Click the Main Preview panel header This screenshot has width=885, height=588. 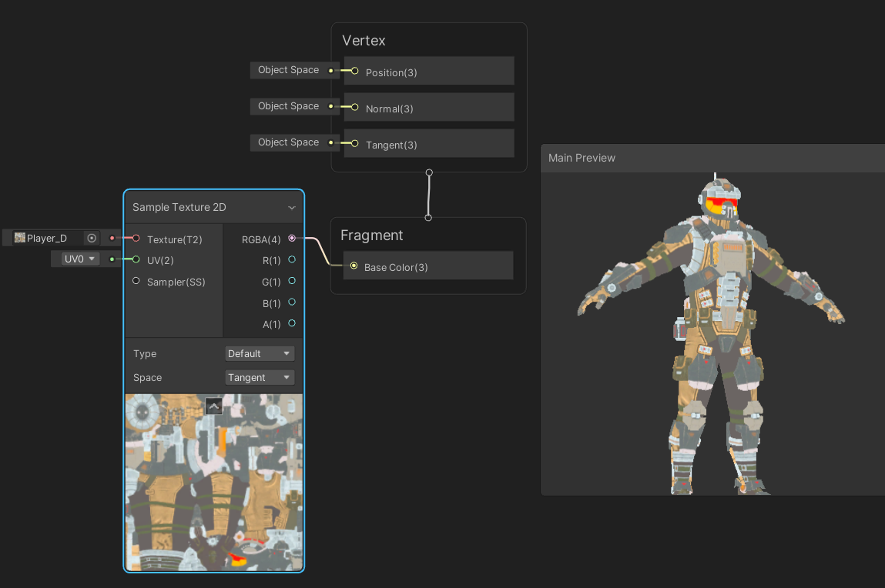[712, 158]
